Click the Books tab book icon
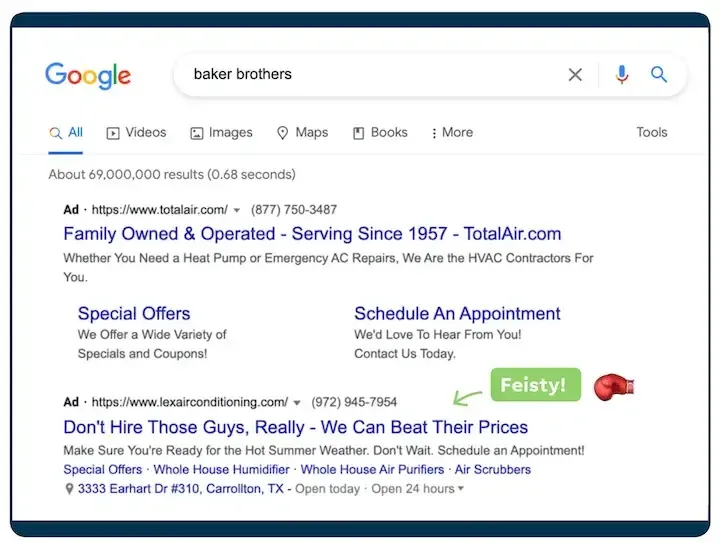Viewport: 720px width, 543px height. coord(358,133)
